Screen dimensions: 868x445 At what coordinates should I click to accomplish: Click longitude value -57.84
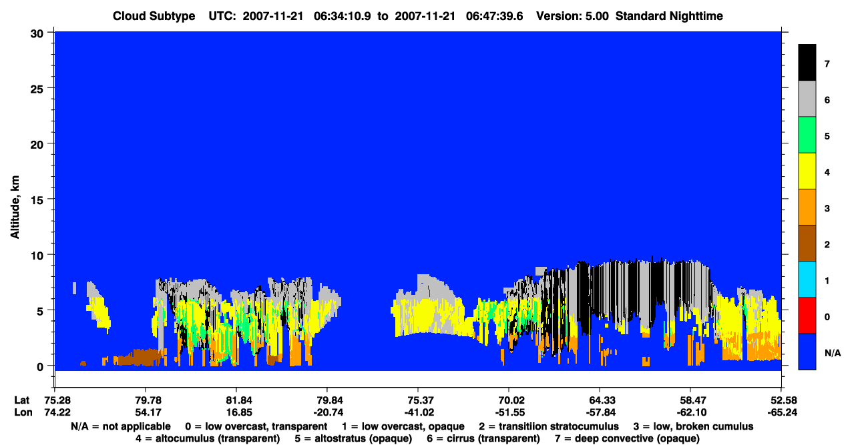(x=600, y=412)
